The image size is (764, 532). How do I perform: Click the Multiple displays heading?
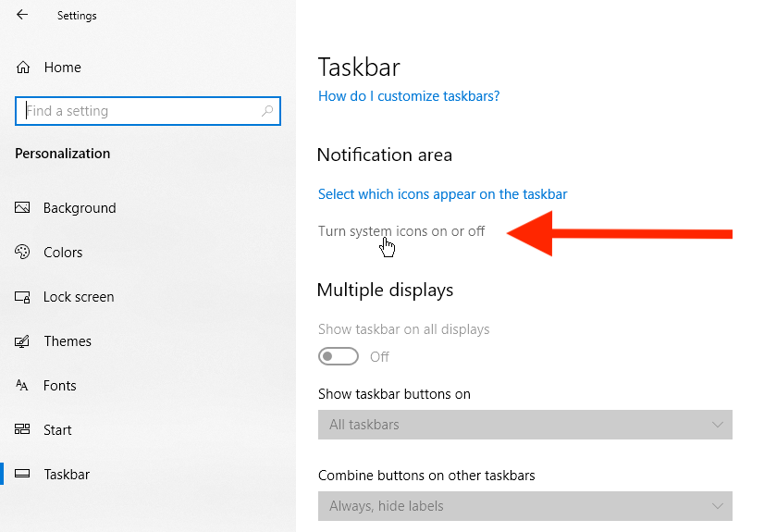[x=385, y=290]
